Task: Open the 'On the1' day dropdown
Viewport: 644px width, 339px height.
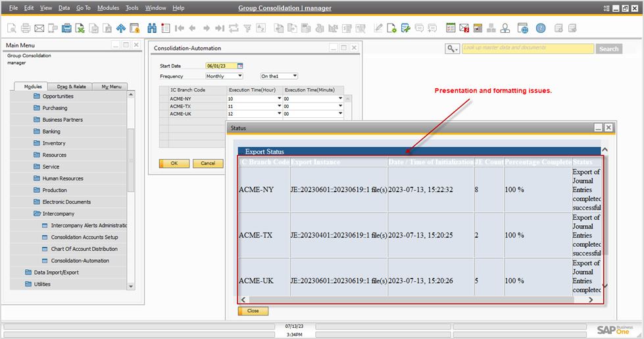Action: pyautogui.click(x=295, y=76)
